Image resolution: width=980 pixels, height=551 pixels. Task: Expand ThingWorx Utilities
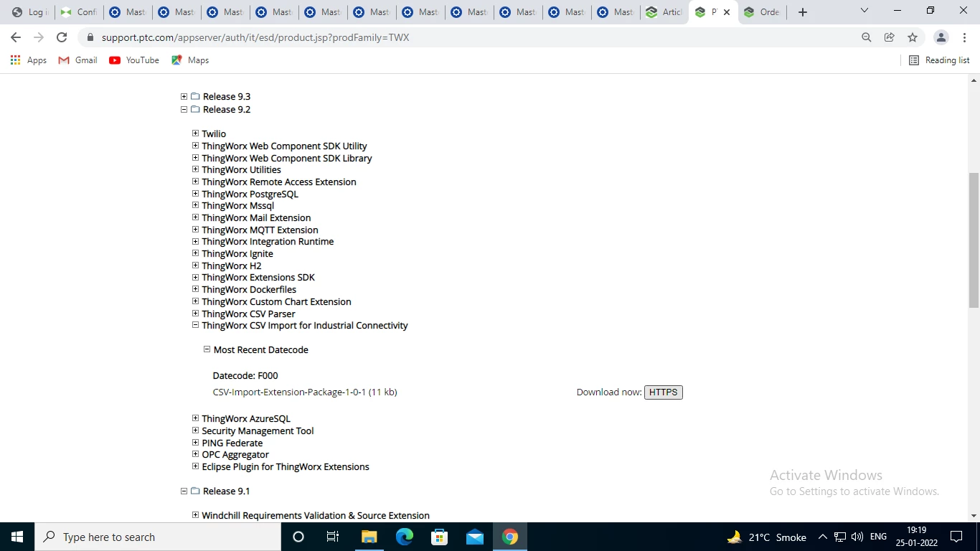click(x=195, y=169)
